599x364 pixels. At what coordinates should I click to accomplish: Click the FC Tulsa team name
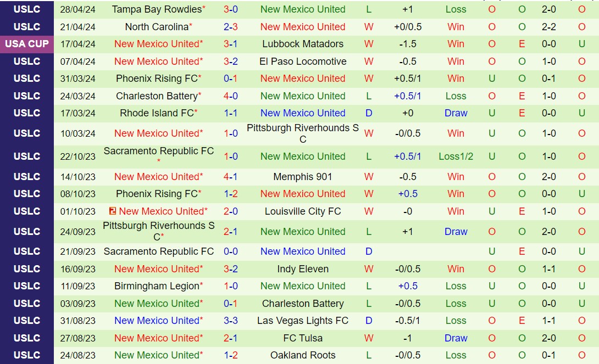(303, 338)
